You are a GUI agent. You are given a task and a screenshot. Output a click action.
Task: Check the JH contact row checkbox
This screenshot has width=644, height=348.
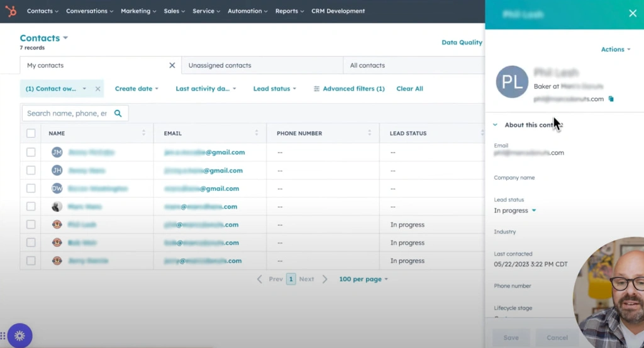click(x=31, y=170)
